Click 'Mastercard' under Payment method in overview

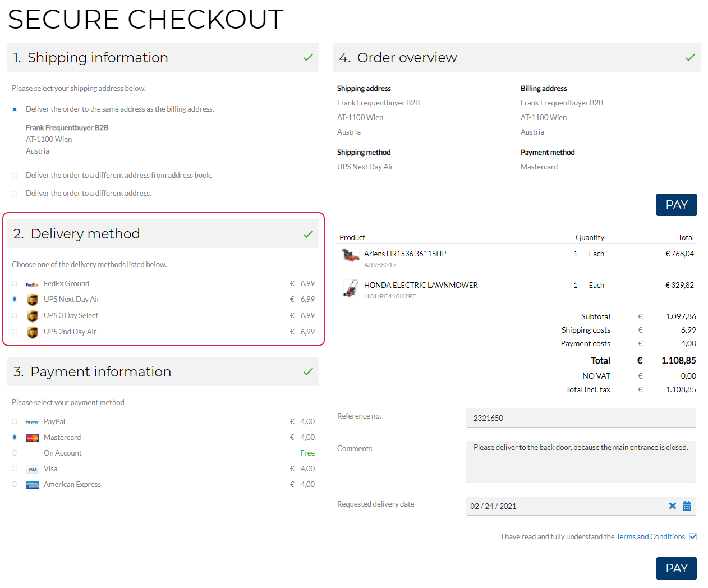tap(539, 167)
